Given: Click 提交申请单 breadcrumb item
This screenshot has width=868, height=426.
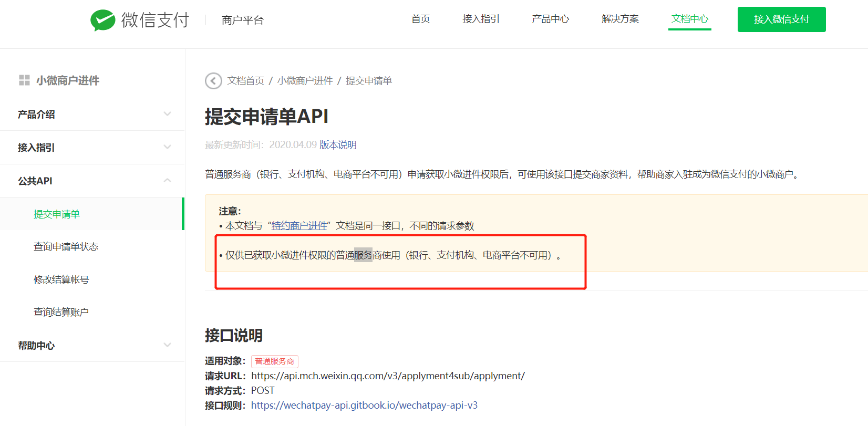Looking at the screenshot, I should tap(369, 81).
